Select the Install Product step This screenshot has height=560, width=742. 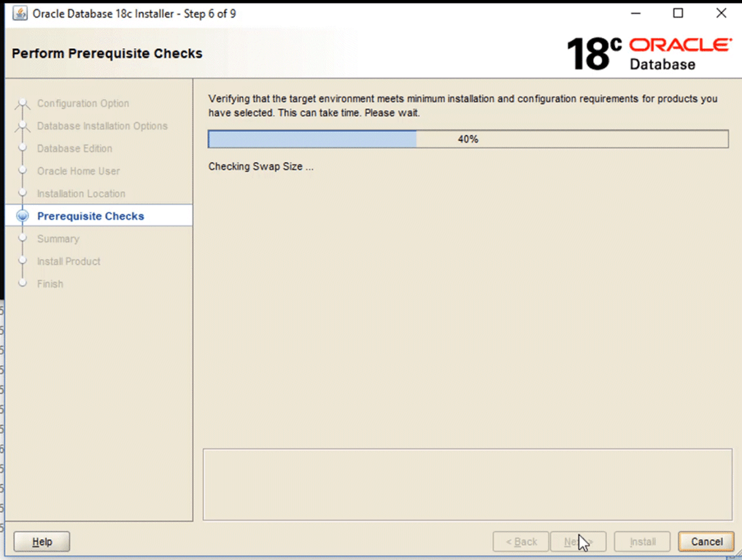[69, 261]
